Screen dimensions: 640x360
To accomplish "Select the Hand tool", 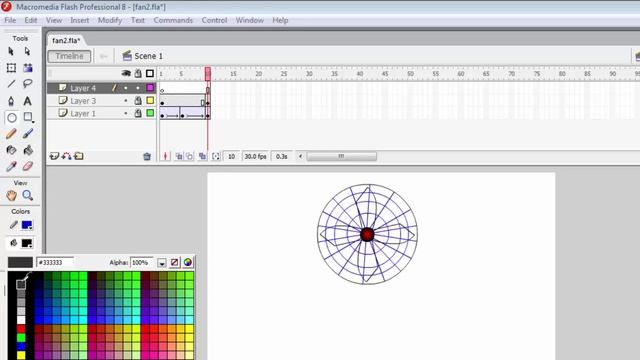I will (x=11, y=196).
